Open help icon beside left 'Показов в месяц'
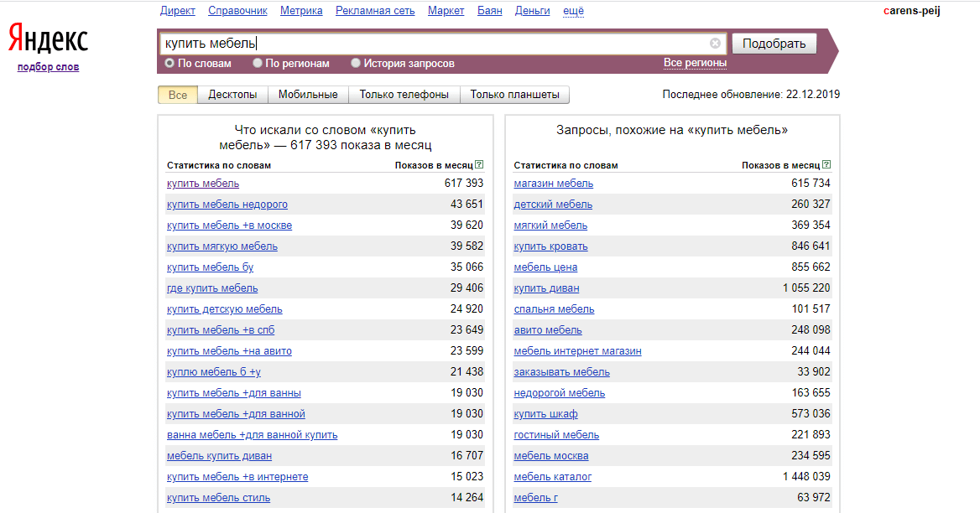The height and width of the screenshot is (513, 980). [x=479, y=165]
